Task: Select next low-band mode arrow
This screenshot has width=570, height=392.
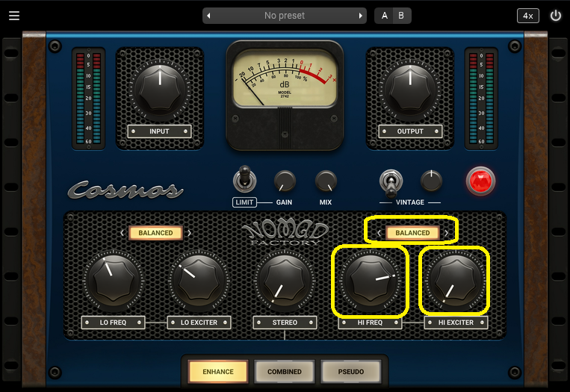Action: click(x=190, y=233)
